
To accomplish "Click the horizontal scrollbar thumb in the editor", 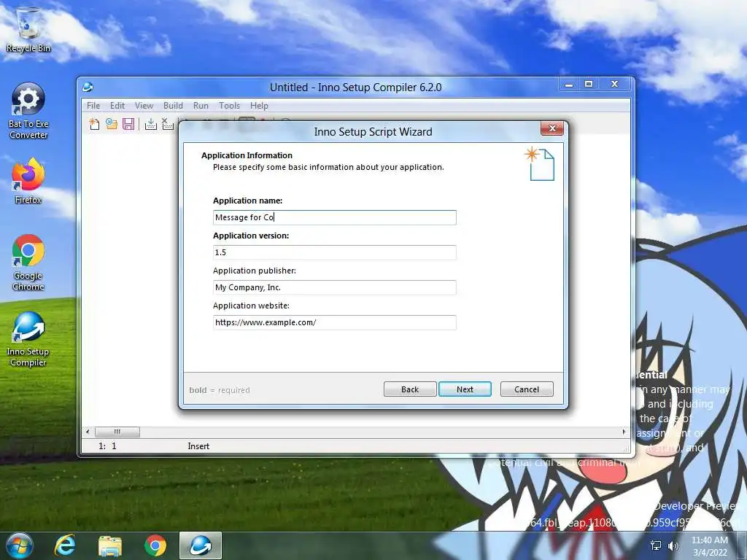I will [x=117, y=432].
